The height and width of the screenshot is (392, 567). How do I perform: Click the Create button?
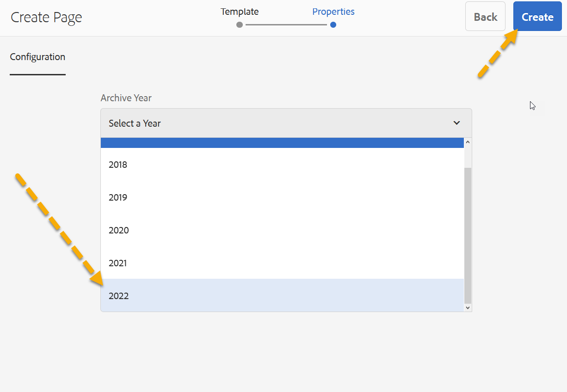[537, 17]
